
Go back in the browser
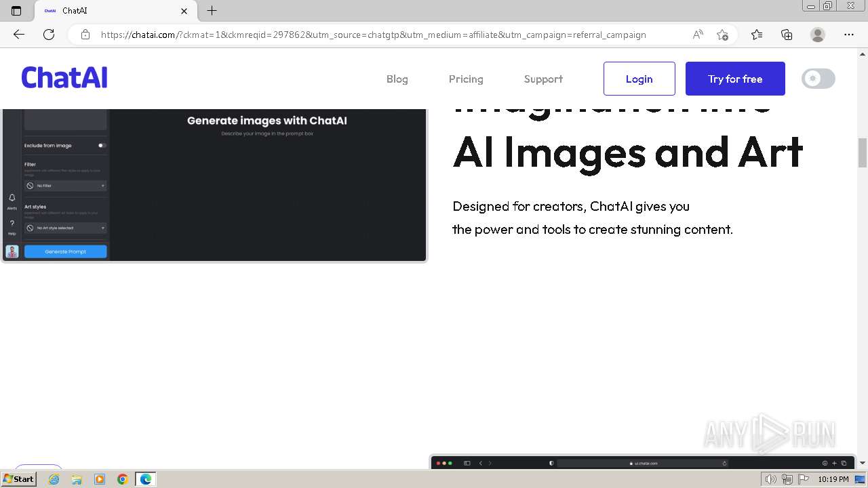[19, 35]
